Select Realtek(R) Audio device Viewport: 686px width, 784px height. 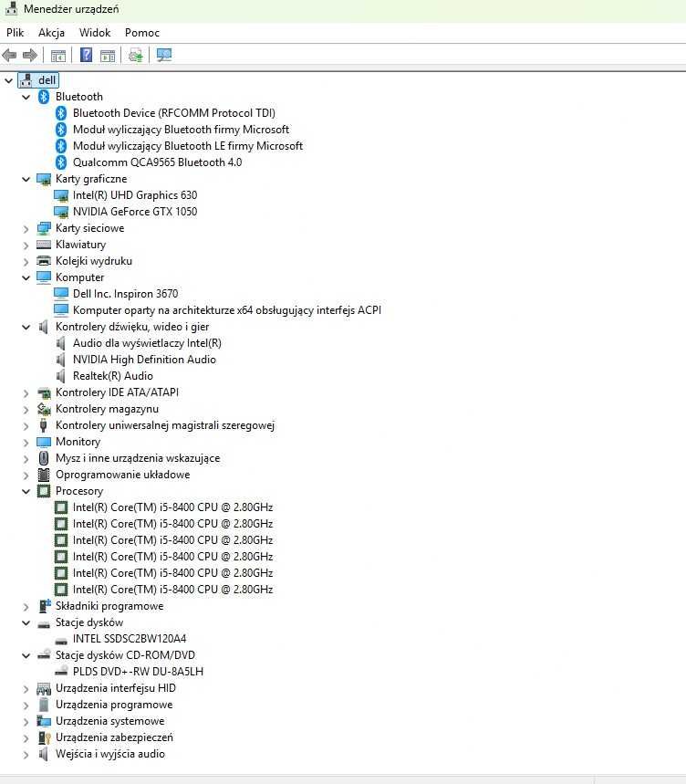point(113,376)
